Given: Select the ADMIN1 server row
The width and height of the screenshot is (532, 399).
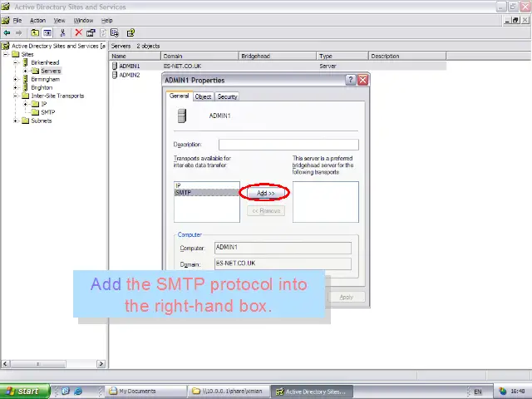Looking at the screenshot, I should tap(278, 66).
